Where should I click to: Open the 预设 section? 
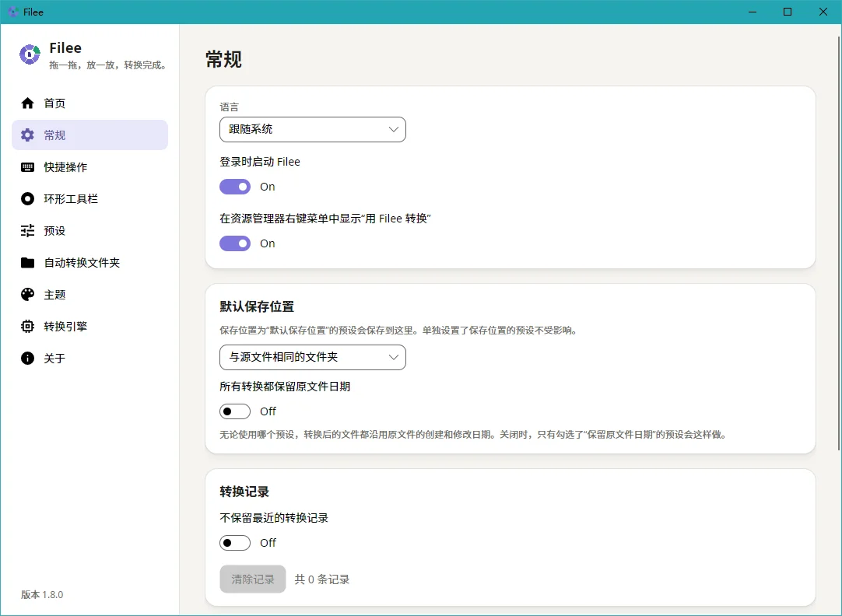point(89,231)
